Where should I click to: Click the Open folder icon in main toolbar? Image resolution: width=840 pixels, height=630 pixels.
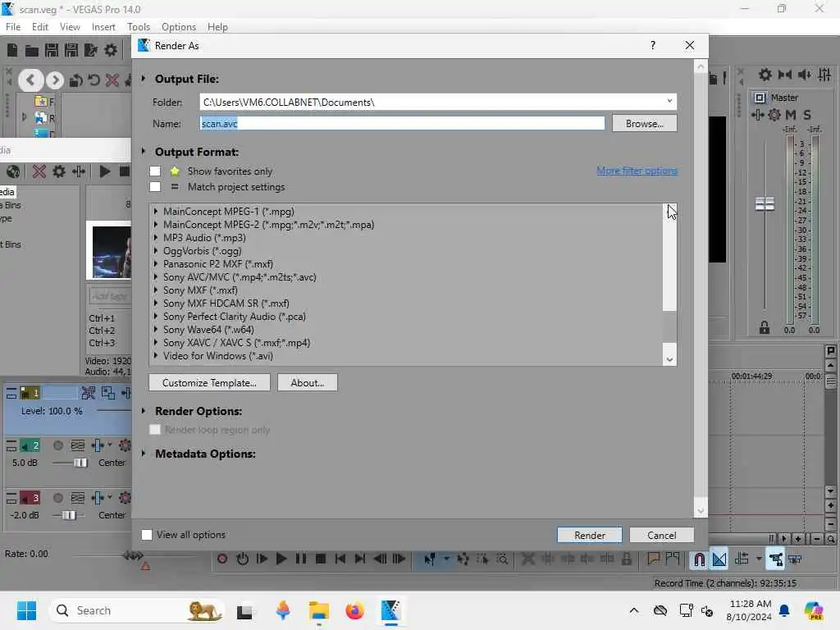pyautogui.click(x=32, y=51)
